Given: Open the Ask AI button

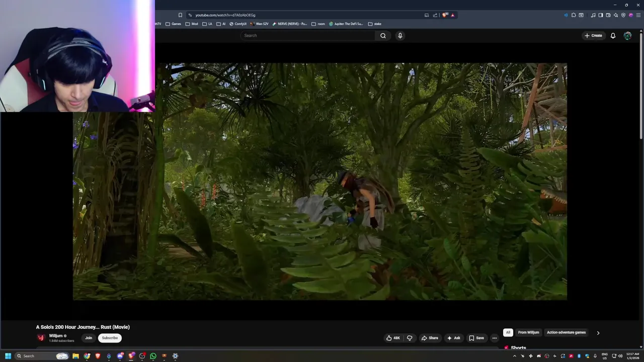Looking at the screenshot, I should pyautogui.click(x=453, y=338).
